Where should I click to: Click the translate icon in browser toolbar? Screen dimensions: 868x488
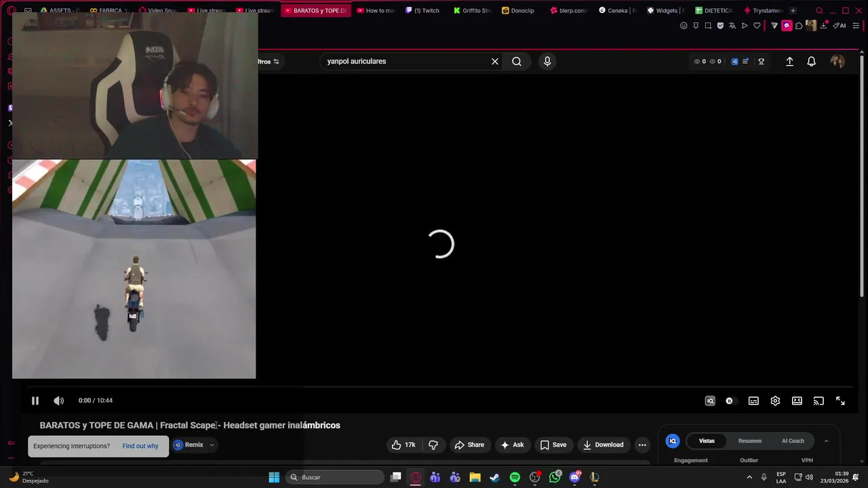click(x=732, y=26)
